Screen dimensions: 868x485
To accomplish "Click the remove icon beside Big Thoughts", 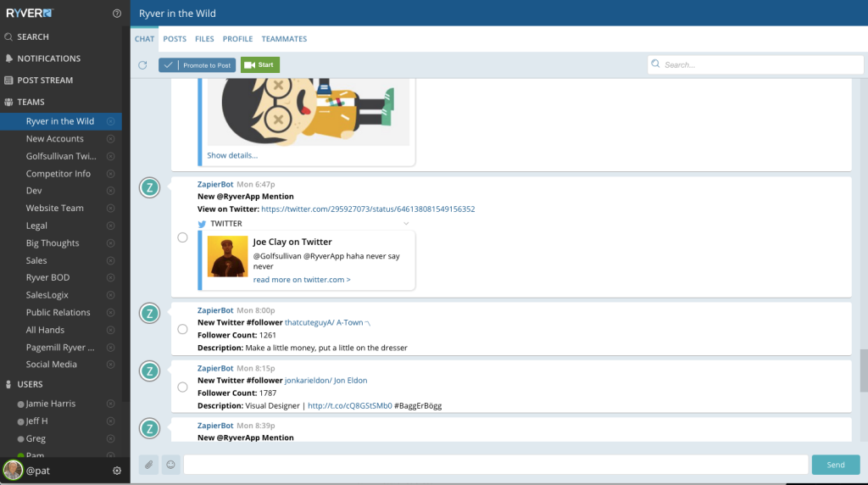I will click(111, 243).
